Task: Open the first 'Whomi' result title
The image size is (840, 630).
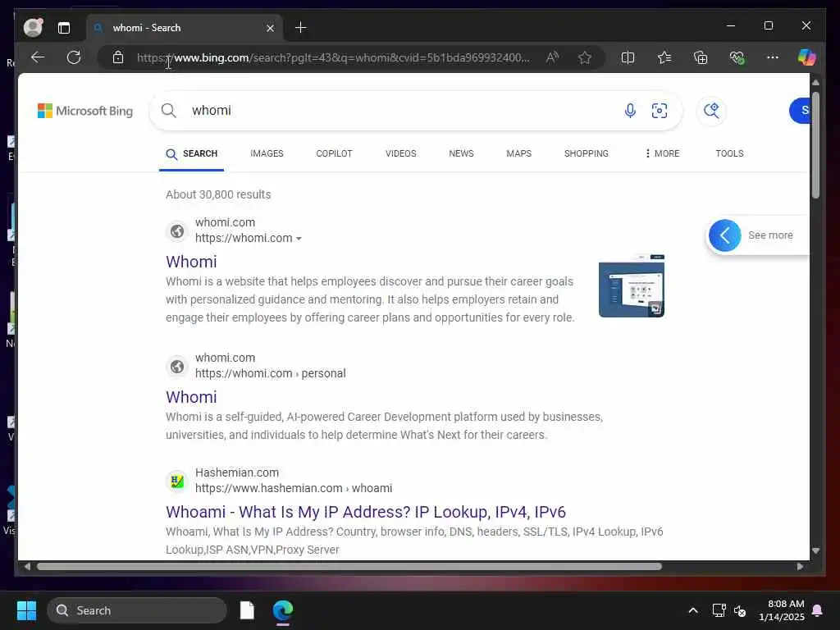Action: pos(191,262)
